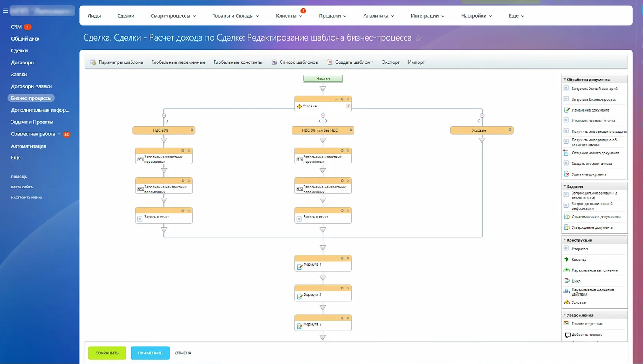Toggle the favorite star next to the page title
The height and width of the screenshot is (364, 643).
418,38
